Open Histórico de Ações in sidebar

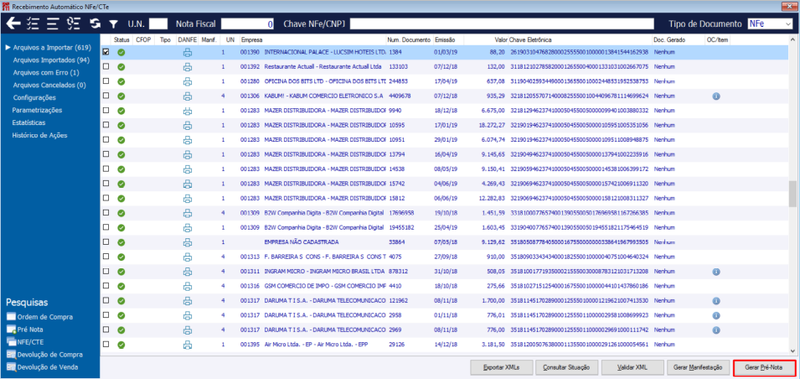[39, 135]
